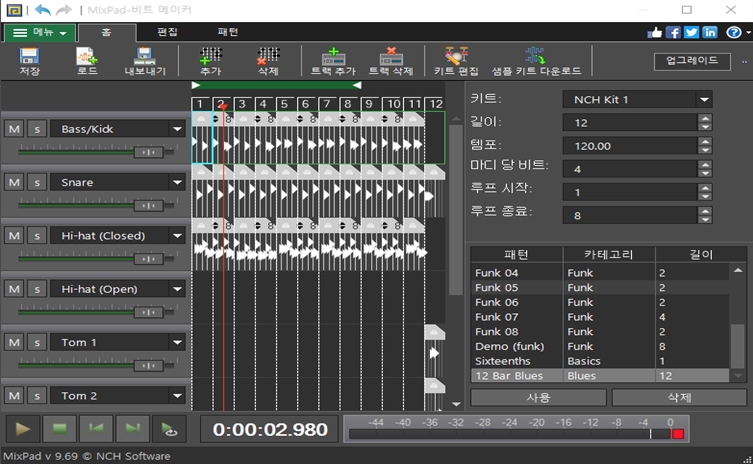Mute the Hi-hat (Open) track
This screenshot has width=753, height=464.
14,289
